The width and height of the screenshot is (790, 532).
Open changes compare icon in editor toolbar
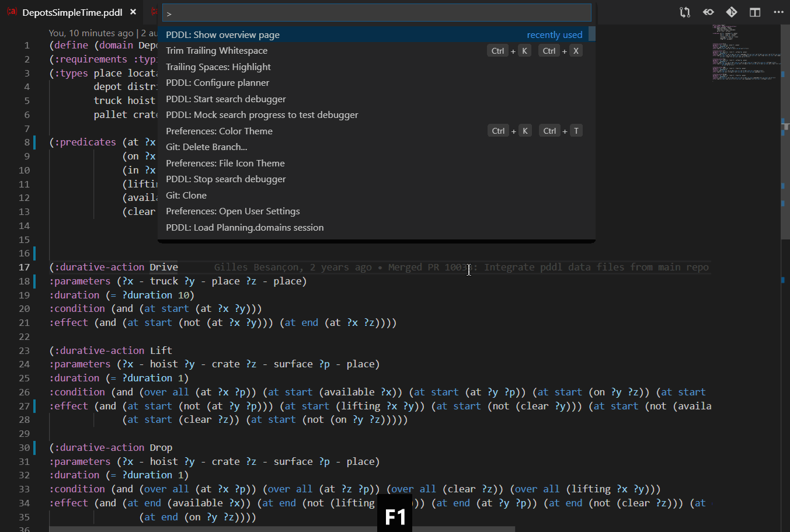[685, 12]
